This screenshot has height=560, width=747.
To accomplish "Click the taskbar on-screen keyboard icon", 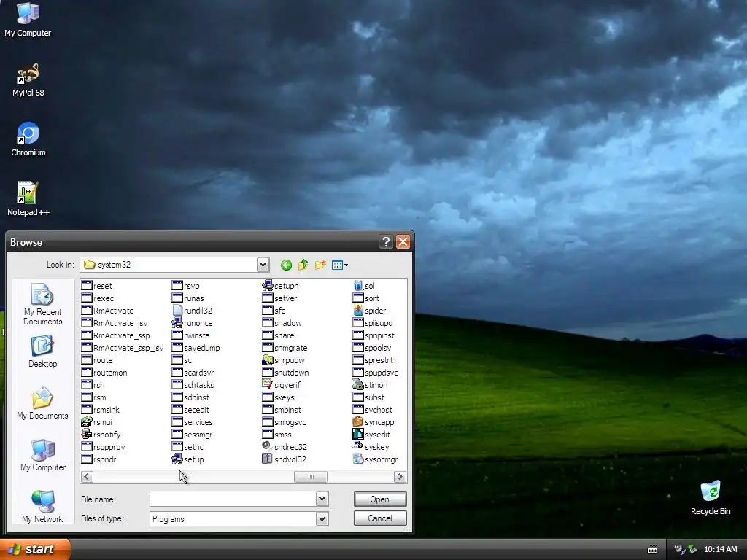I will click(652, 550).
